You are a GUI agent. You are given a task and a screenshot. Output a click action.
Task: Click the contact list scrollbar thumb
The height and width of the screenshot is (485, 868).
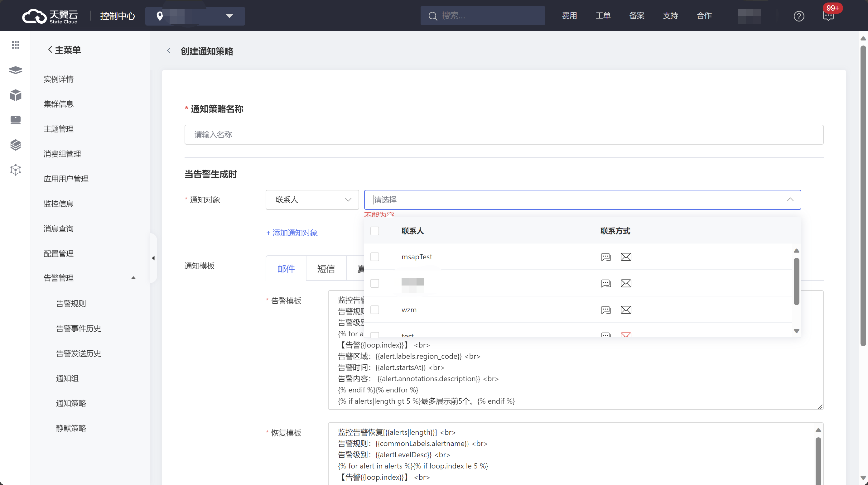click(x=796, y=281)
